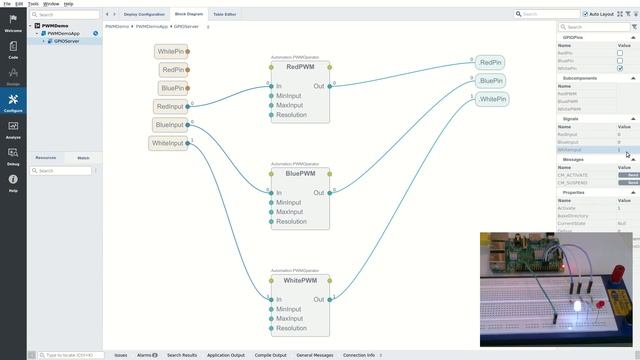This screenshot has width=640, height=360.
Task: Toggle the Auto Layout checkbox
Action: [x=585, y=14]
